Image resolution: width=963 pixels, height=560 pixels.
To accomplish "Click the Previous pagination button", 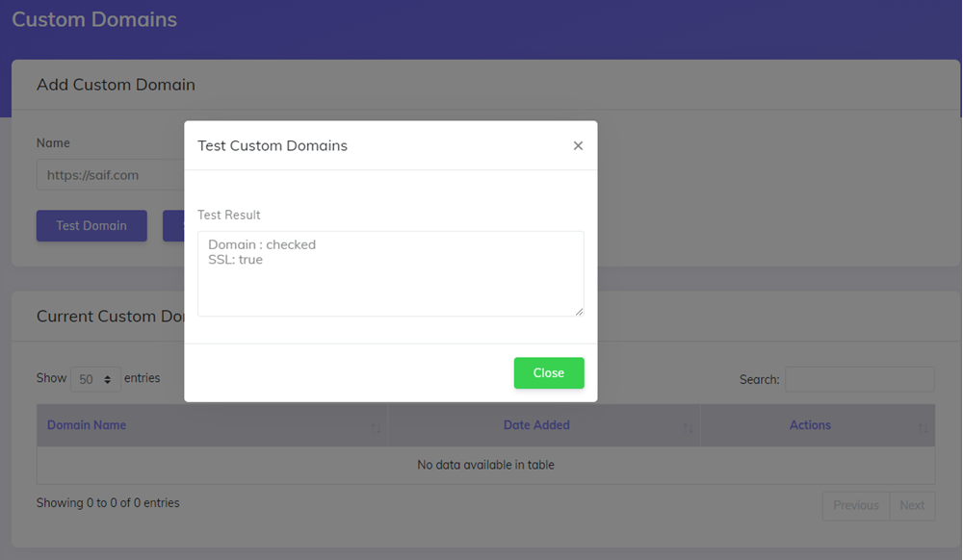I will [855, 505].
